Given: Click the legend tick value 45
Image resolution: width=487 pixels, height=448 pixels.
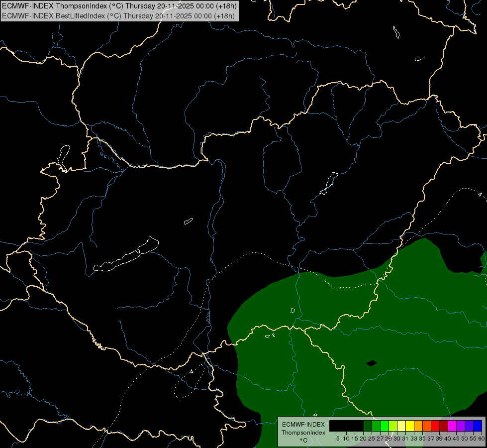Looking at the screenshot, I should pyautogui.click(x=456, y=439).
